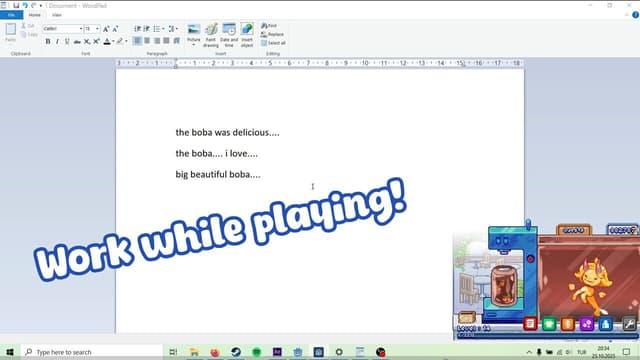Image resolution: width=640 pixels, height=360 pixels.
Task: Click the Picture insert button
Action: (x=193, y=33)
